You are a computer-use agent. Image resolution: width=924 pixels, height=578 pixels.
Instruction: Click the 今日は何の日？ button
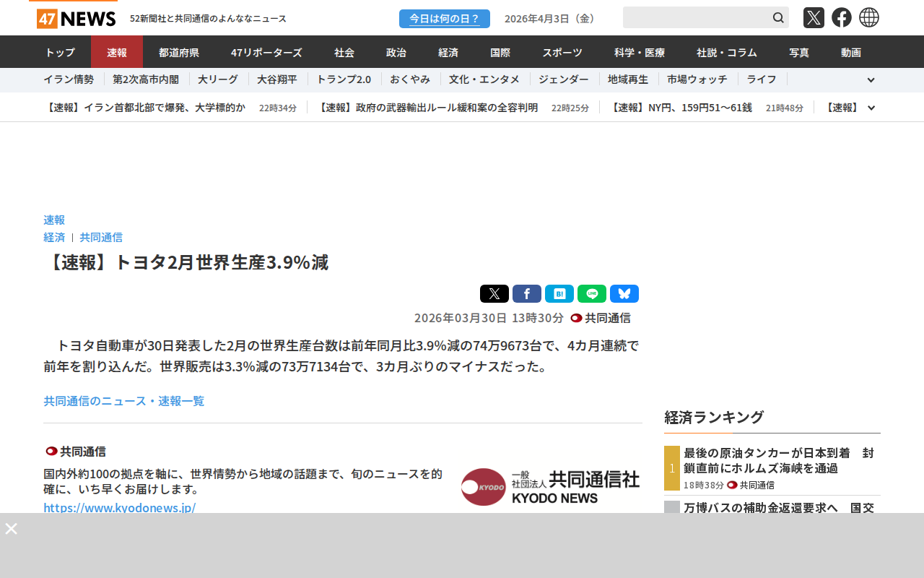445,19
